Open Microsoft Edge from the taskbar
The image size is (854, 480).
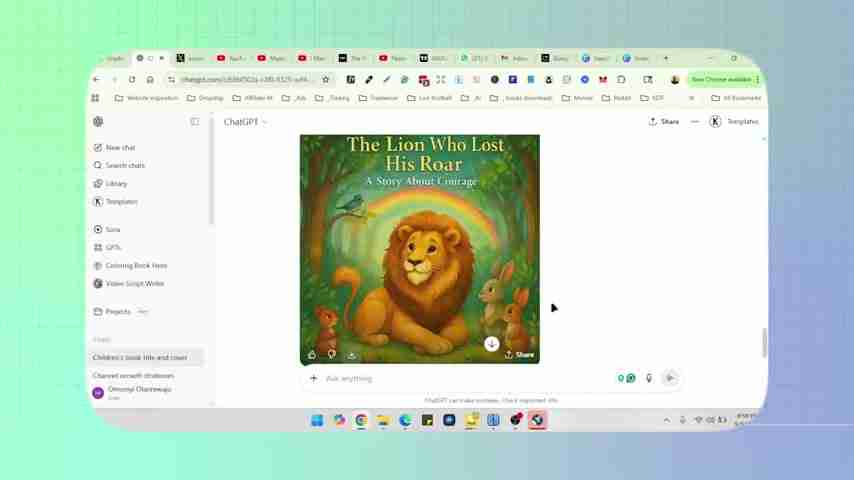tap(405, 420)
